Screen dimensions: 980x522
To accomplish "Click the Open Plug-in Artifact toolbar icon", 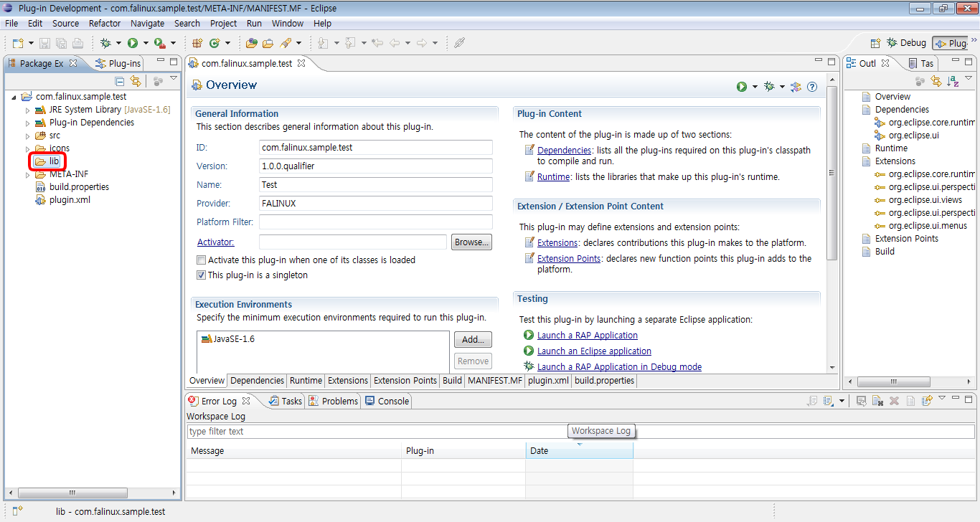I will (252, 43).
